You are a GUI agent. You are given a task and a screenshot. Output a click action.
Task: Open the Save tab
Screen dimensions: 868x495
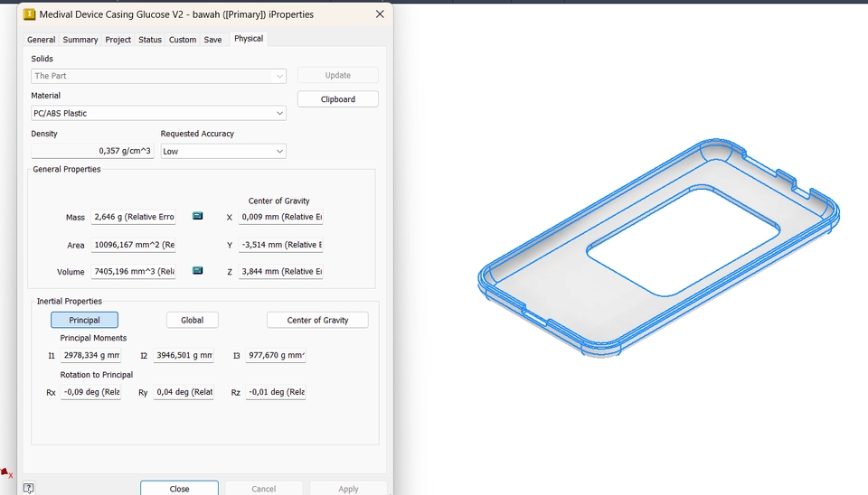[212, 40]
